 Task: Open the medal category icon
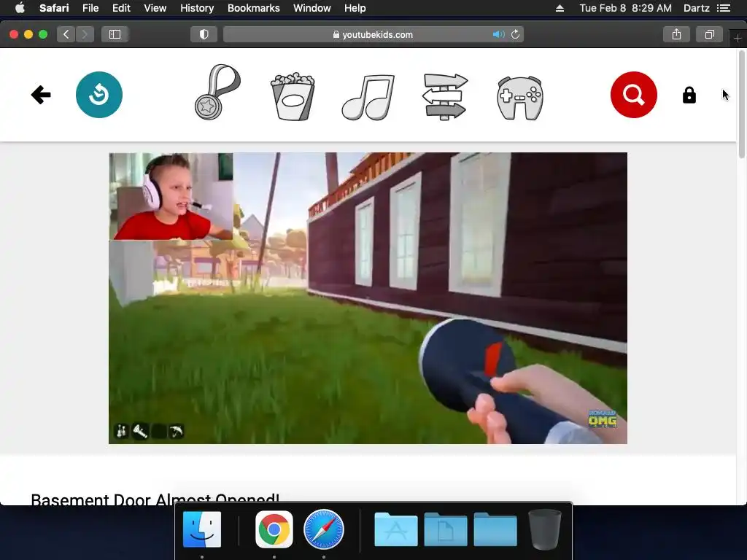click(217, 93)
